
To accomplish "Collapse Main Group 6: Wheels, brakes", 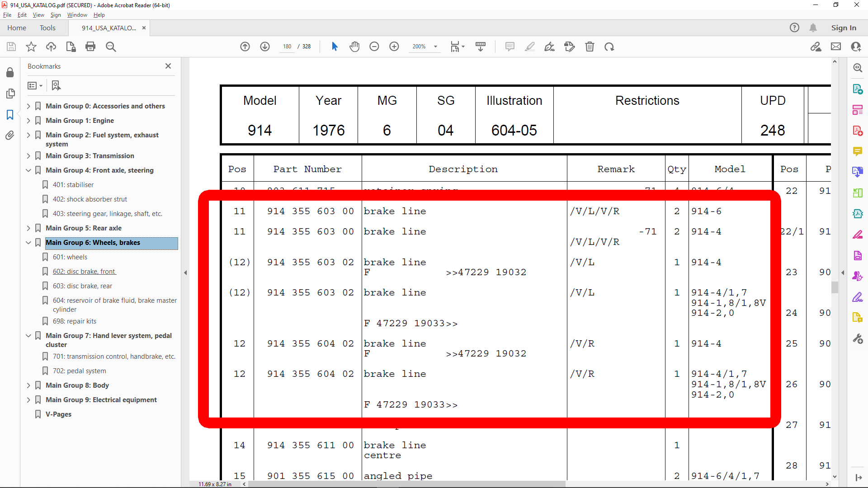I will tap(28, 243).
